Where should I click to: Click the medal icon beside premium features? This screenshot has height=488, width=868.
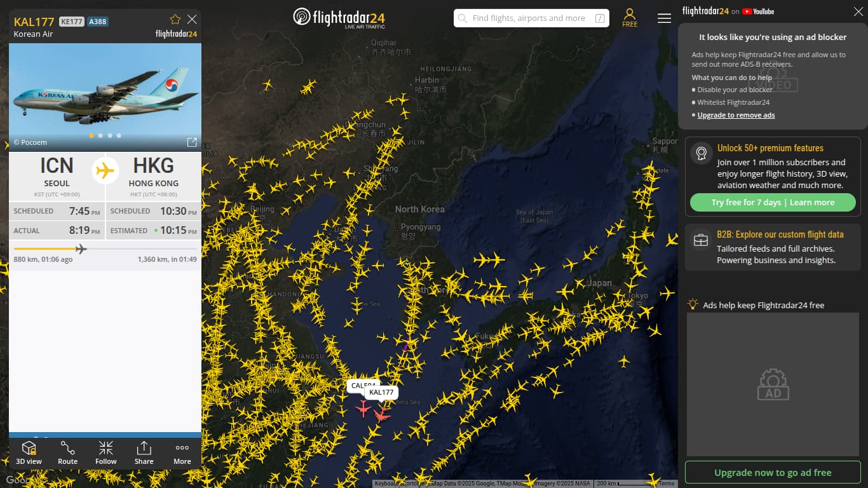coord(702,153)
